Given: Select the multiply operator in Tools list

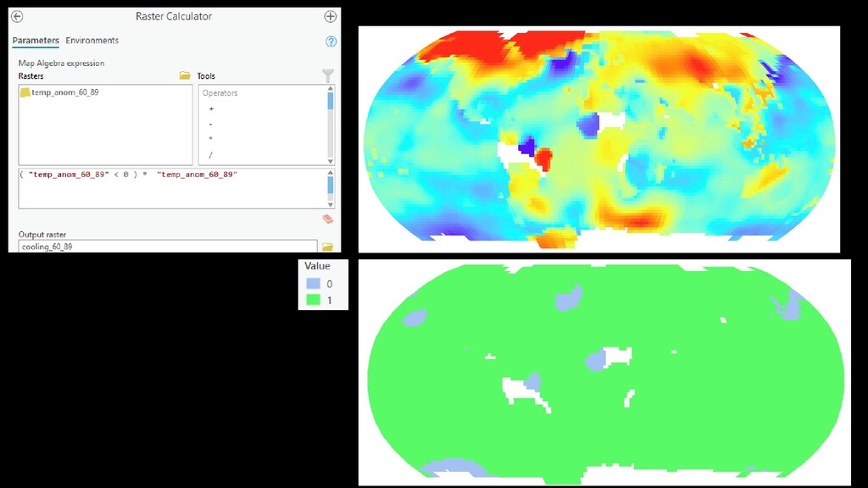Looking at the screenshot, I should [210, 140].
